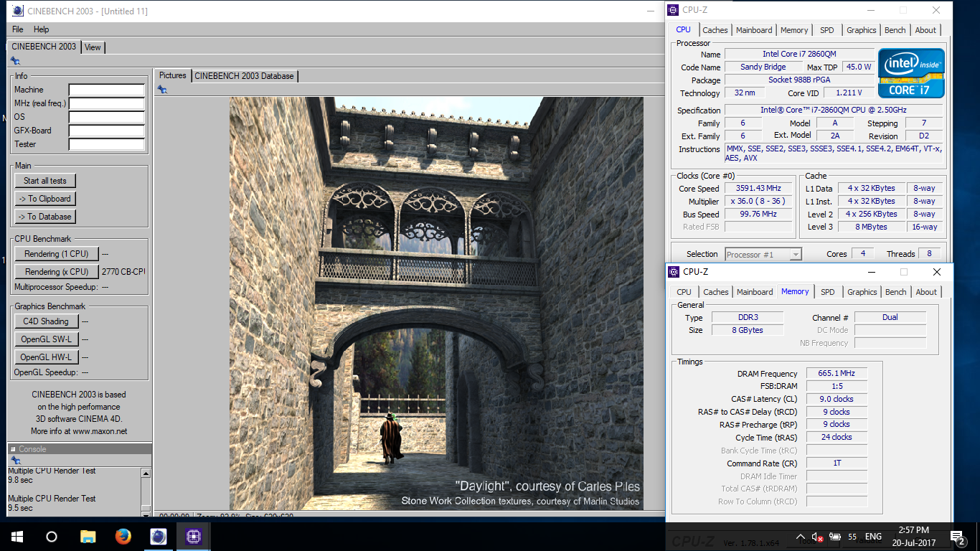Click the -> To Clipboard button

tap(45, 199)
